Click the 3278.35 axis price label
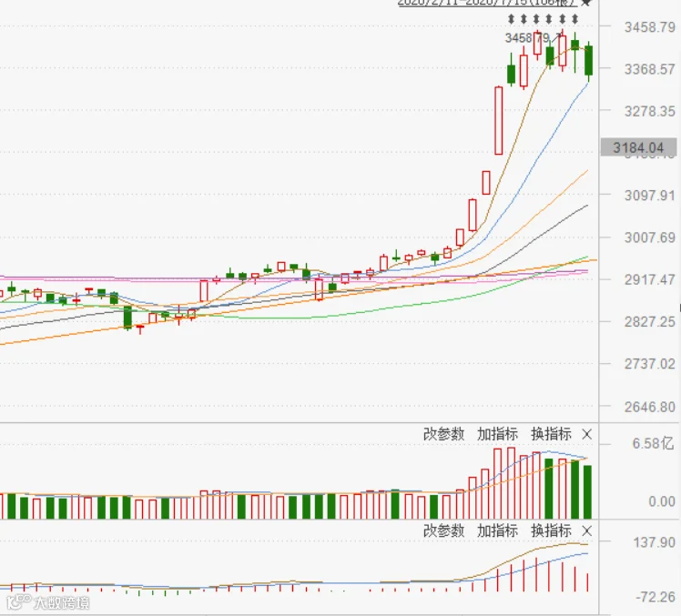 pyautogui.click(x=650, y=111)
